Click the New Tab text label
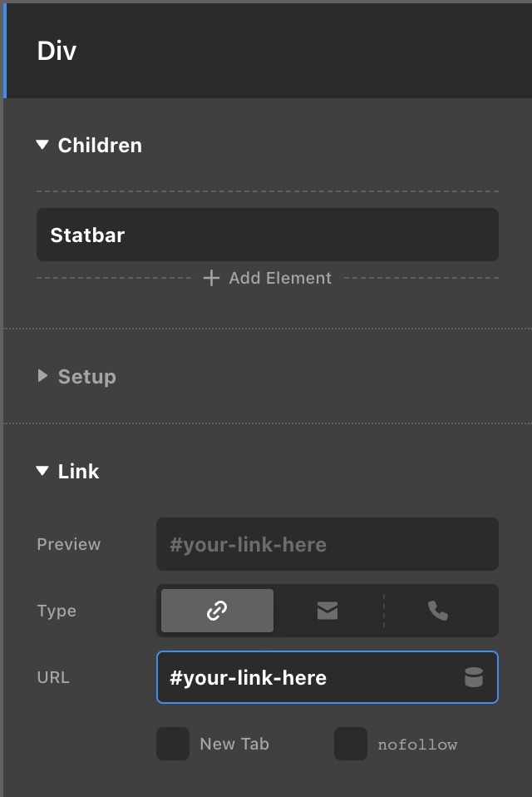532x797 pixels. 234,744
